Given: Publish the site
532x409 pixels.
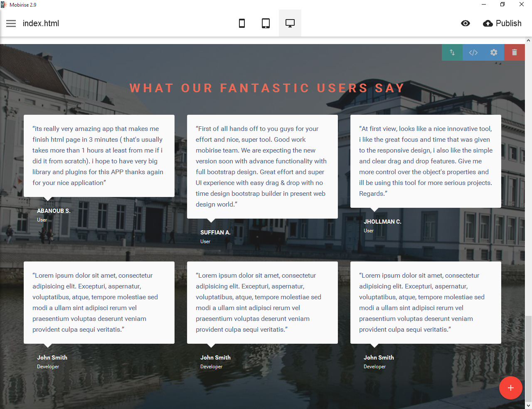Looking at the screenshot, I should (x=502, y=23).
